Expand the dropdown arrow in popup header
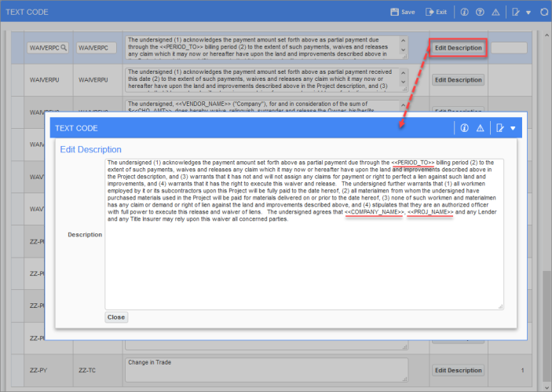Screen dimensions: 552x392 513,127
